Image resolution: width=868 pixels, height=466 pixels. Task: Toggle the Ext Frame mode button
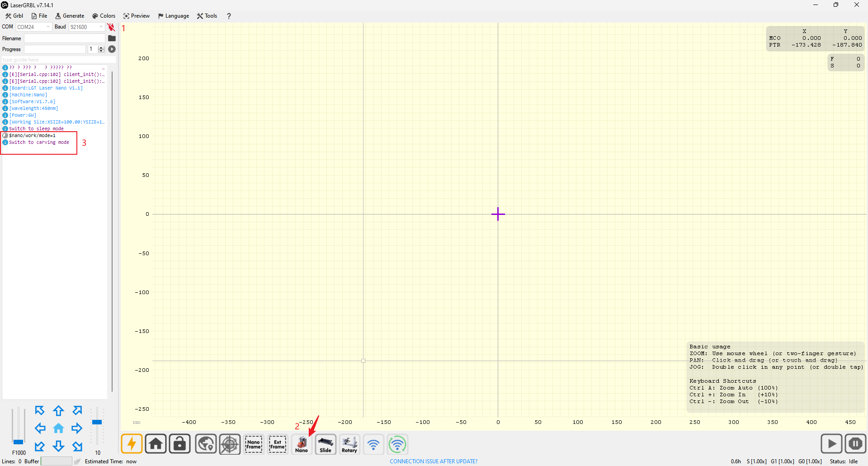[x=278, y=444]
